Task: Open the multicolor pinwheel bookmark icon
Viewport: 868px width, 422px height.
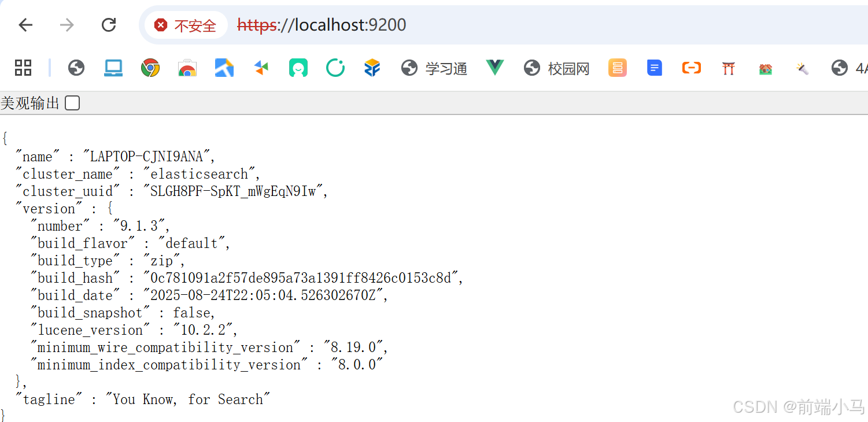Action: [261, 68]
